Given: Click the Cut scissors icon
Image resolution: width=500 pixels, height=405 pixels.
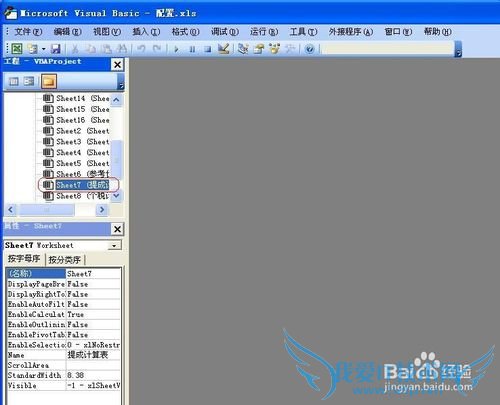Looking at the screenshot, I should (75, 49).
